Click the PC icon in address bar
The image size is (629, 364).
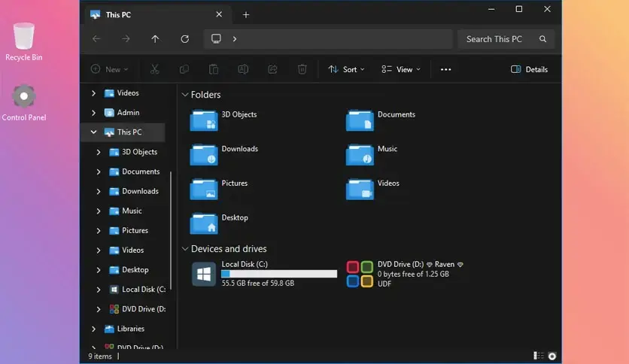pyautogui.click(x=216, y=38)
